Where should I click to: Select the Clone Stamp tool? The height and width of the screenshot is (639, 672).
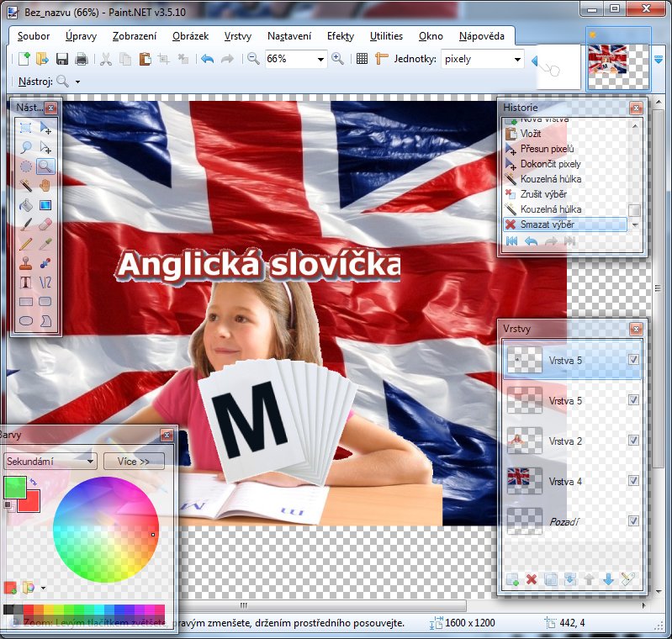click(x=26, y=262)
